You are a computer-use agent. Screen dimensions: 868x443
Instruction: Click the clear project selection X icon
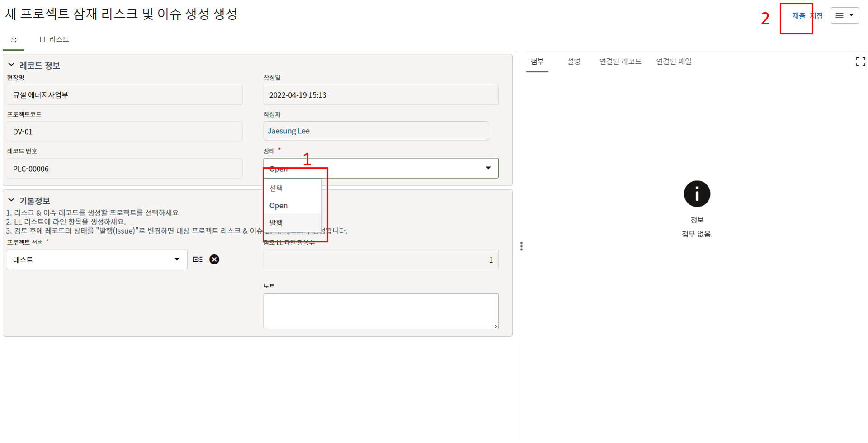point(214,259)
